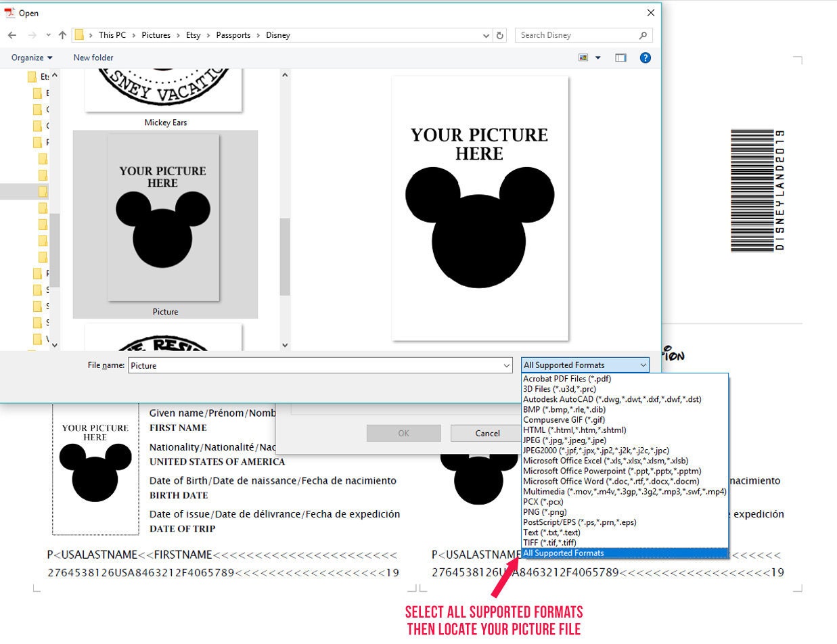837x644 pixels.
Task: Expand the address bar history dropdown
Action: 486,35
